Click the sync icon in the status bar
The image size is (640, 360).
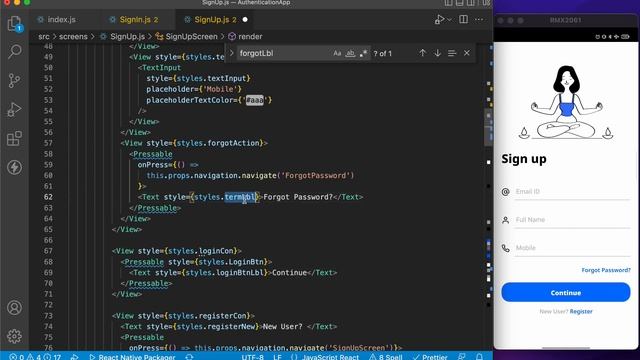[189, 357]
